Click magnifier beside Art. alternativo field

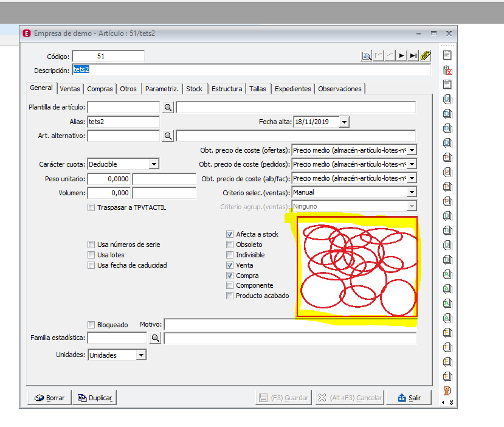pos(168,136)
